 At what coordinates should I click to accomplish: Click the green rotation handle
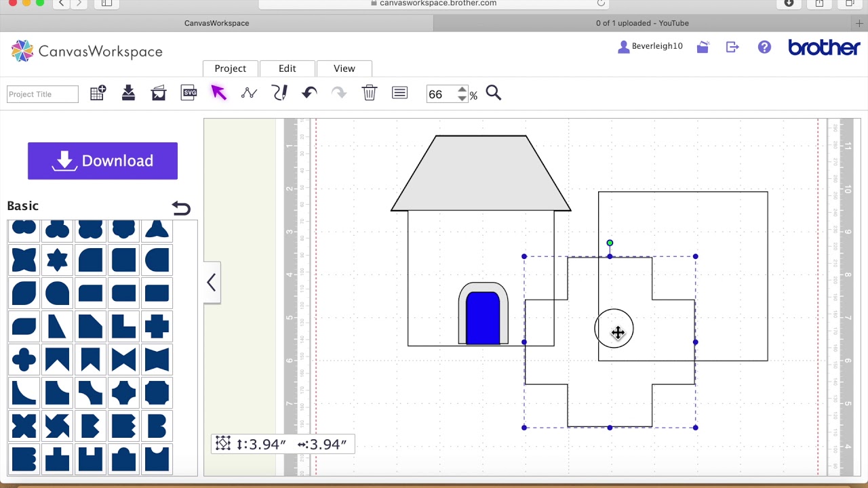click(x=610, y=243)
